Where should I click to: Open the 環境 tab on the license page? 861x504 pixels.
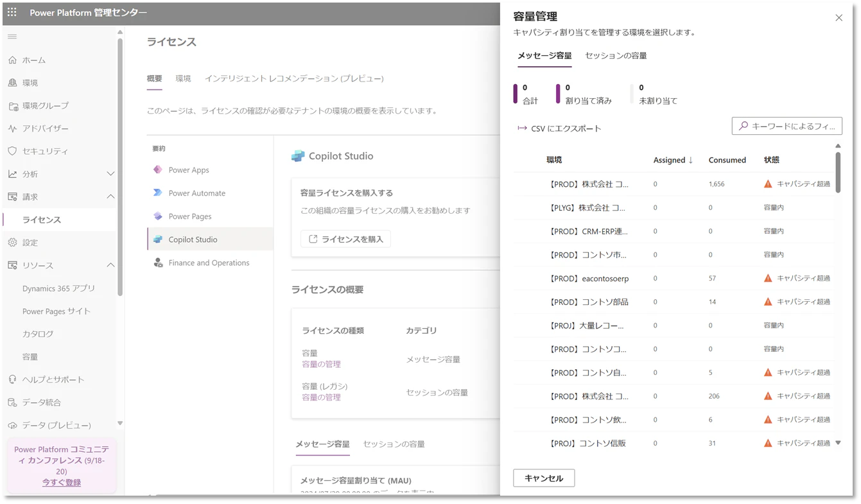pyautogui.click(x=183, y=78)
